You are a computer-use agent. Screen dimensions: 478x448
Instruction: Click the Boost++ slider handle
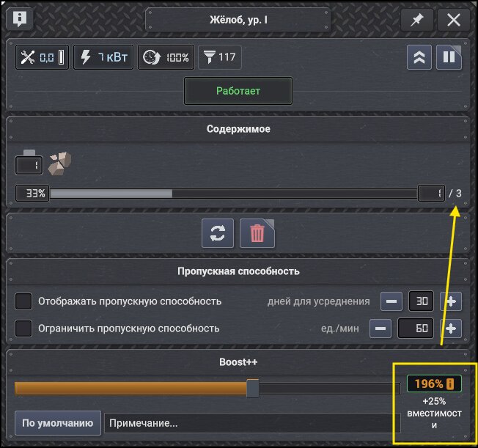[x=253, y=388]
